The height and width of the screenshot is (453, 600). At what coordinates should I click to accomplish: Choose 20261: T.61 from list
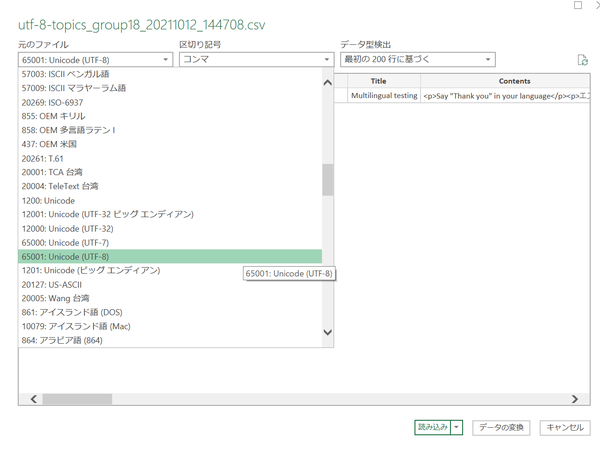[170, 158]
